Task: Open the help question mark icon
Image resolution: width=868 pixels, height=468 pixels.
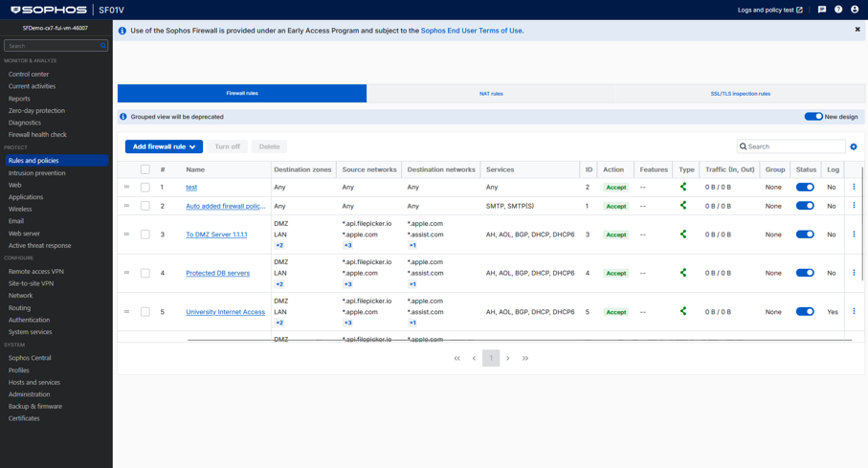Action: (838, 10)
